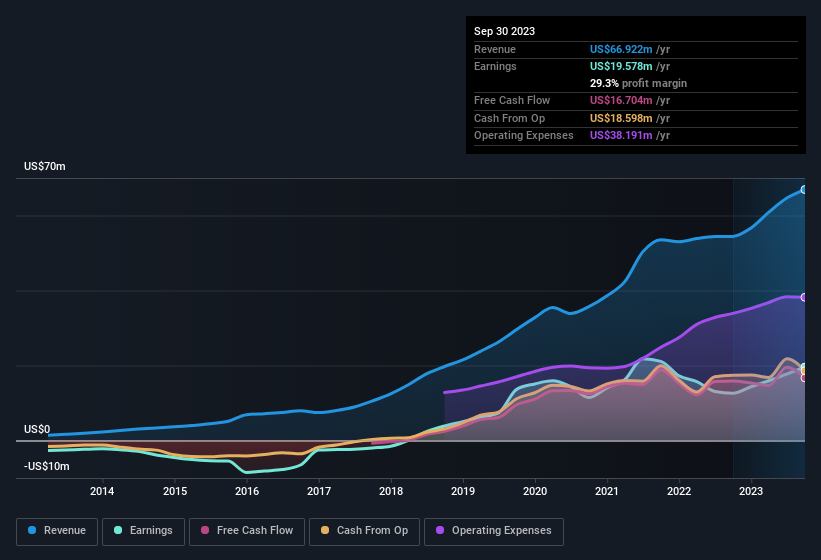
Task: Toggle the Revenue legend button
Action: (57, 531)
